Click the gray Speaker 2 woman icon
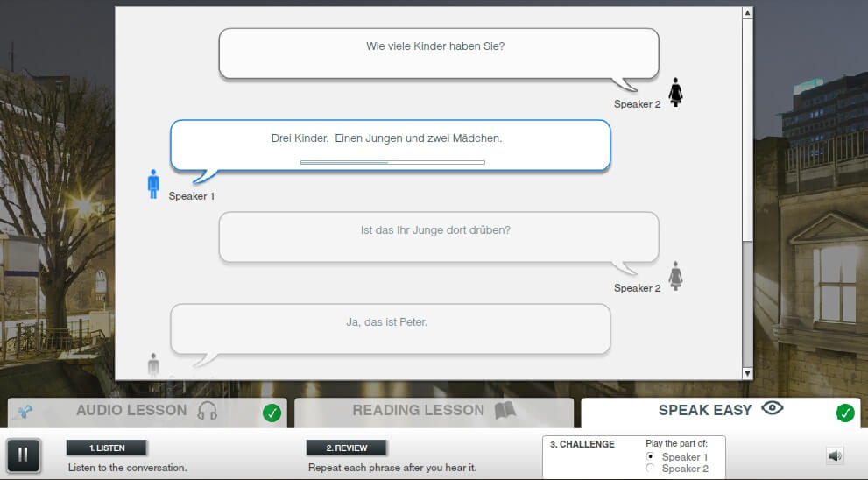Screen dimensions: 868x480 [675, 276]
